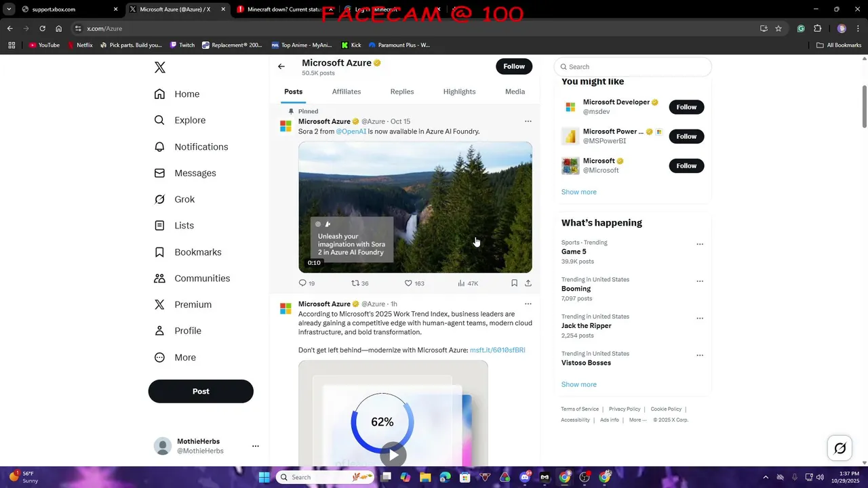This screenshot has width=868, height=488.
Task: Switch to the Affiliates tab
Action: [347, 91]
